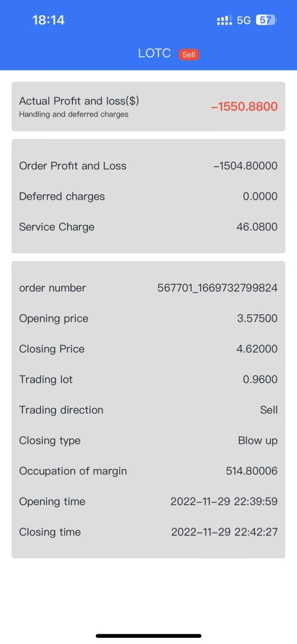Tap the Deferred charges row
Image resolution: width=297 pixels, height=644 pixels.
point(148,196)
